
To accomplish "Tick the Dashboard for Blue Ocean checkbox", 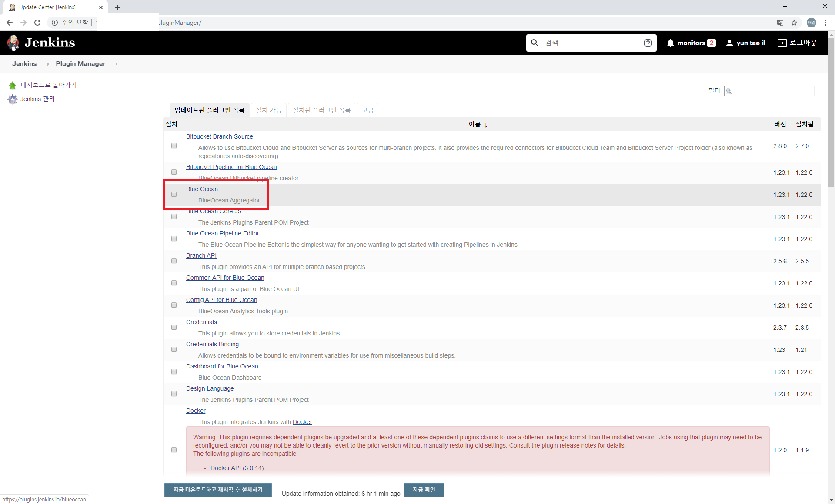I will (174, 371).
